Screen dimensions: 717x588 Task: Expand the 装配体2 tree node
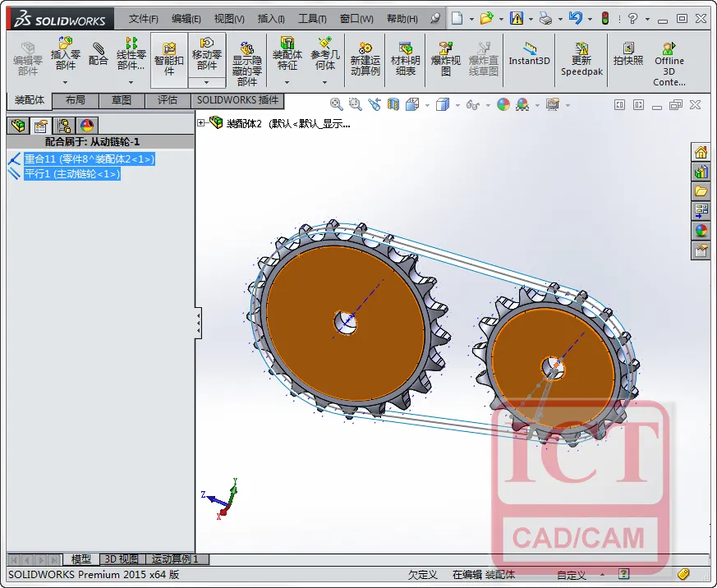[x=200, y=122]
